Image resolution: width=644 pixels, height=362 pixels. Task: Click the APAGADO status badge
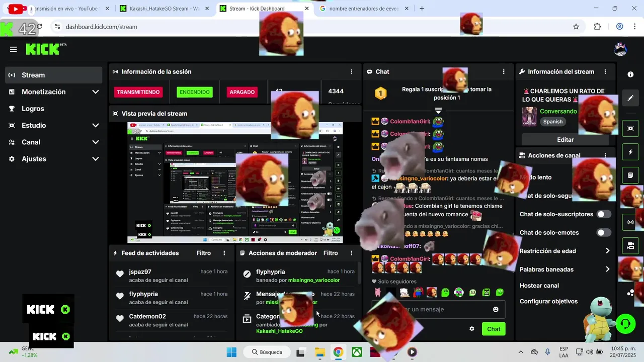coord(242,92)
